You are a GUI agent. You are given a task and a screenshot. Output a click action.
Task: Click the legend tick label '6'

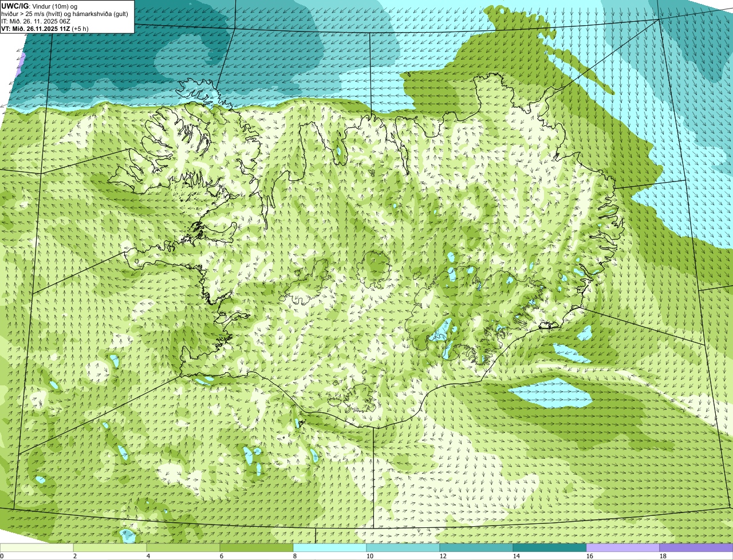point(222,556)
